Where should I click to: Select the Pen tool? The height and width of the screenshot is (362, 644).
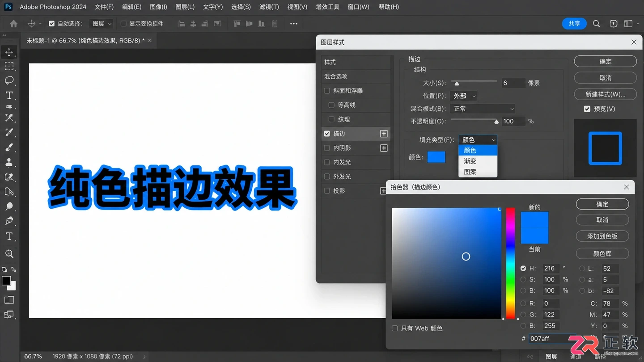click(x=9, y=221)
